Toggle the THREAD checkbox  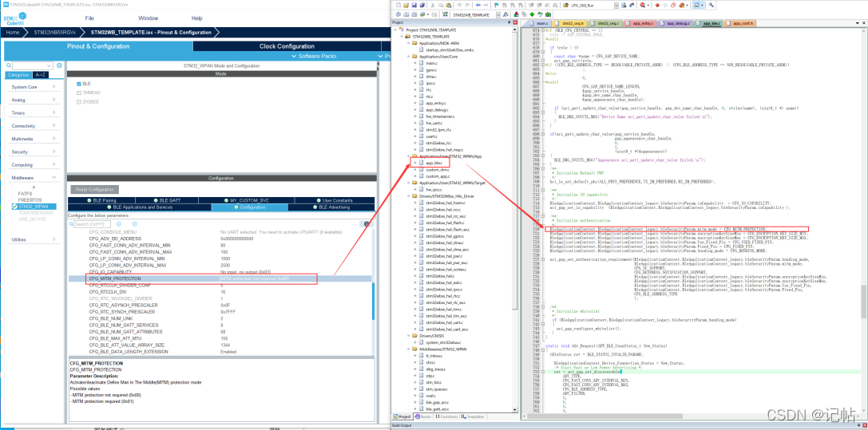pos(79,93)
